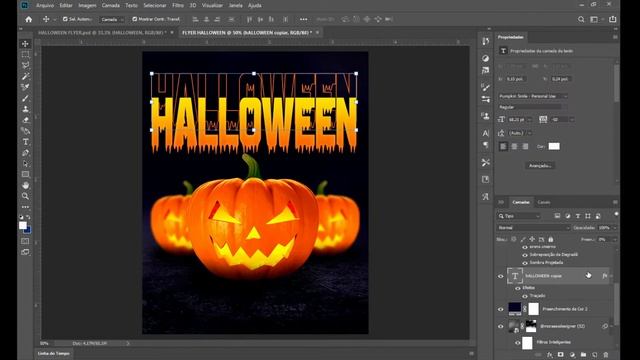Open the Adjustments circle icon in panel strip
The height and width of the screenshot is (360, 640).
pos(485,58)
